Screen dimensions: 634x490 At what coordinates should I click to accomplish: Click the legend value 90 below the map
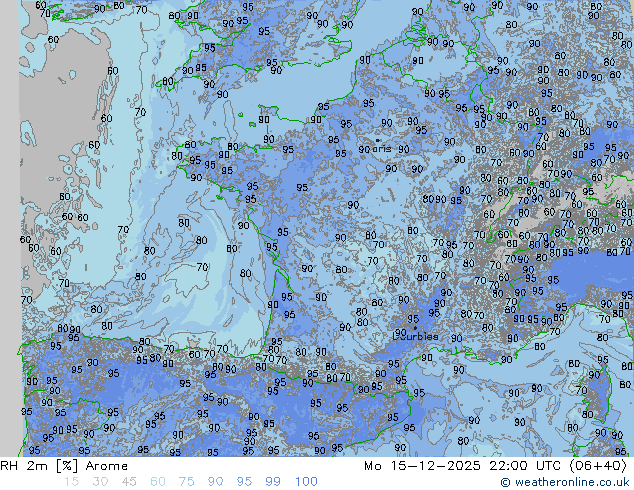pos(215,482)
